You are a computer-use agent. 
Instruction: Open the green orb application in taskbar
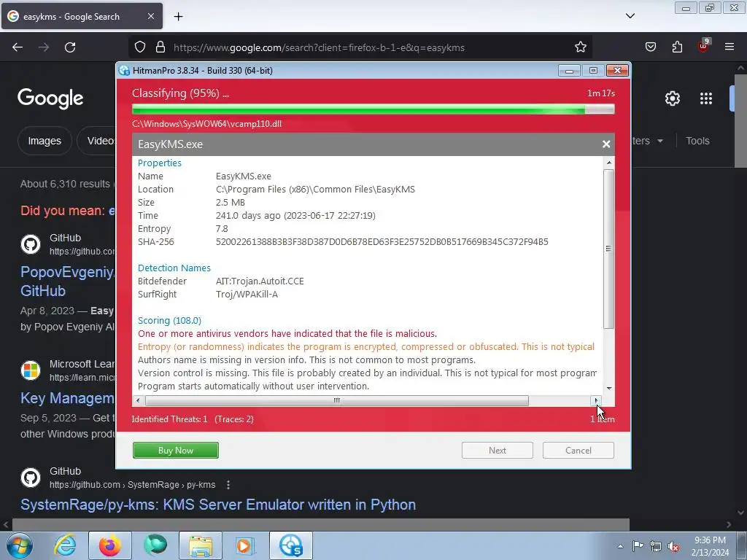click(x=155, y=545)
